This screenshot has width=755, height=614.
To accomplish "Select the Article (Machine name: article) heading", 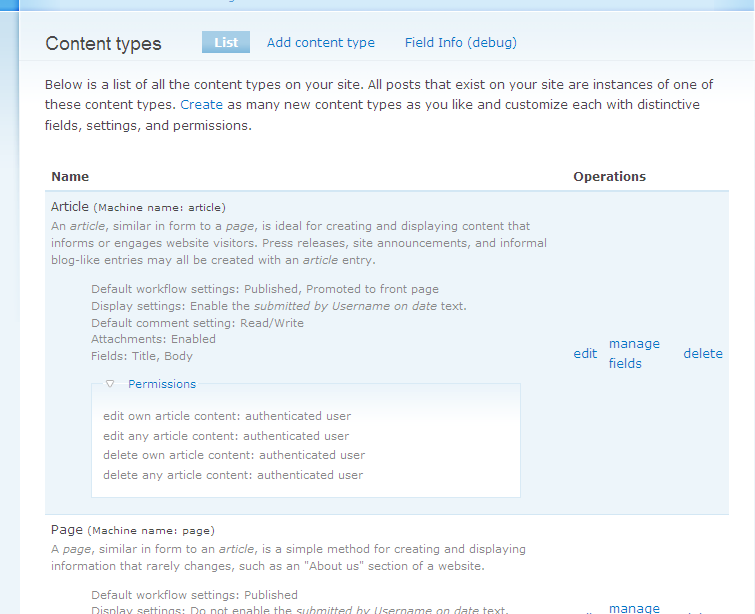I will [x=138, y=207].
